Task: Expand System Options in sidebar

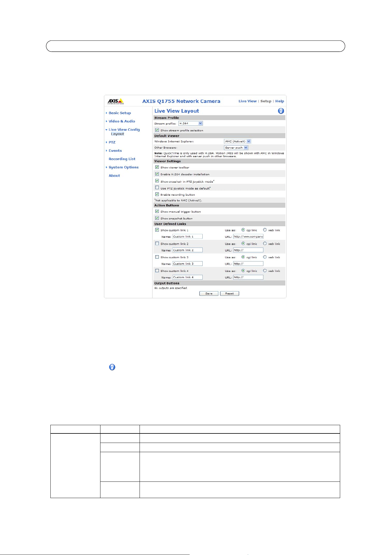Action: coord(124,167)
